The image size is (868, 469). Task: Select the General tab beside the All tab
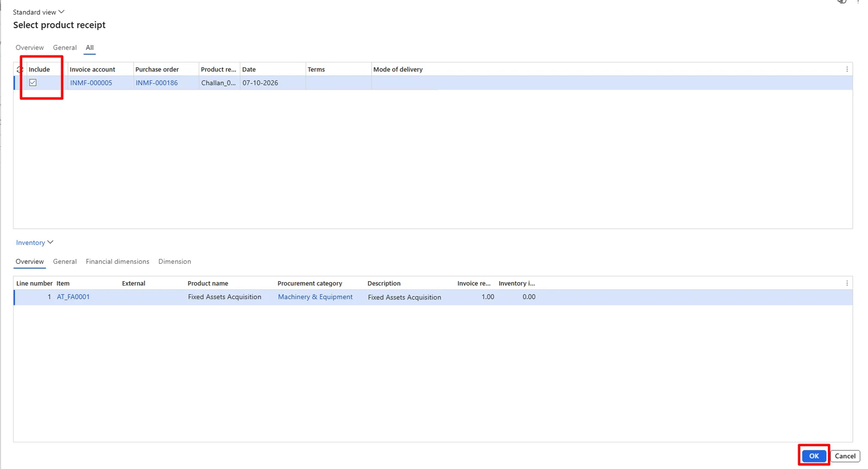click(65, 48)
